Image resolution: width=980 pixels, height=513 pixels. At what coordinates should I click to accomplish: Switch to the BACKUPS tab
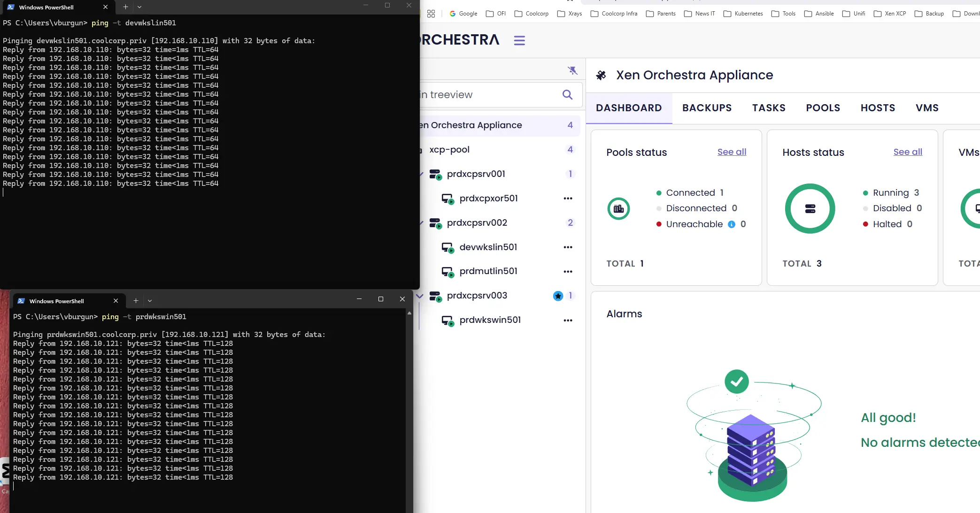pyautogui.click(x=707, y=108)
